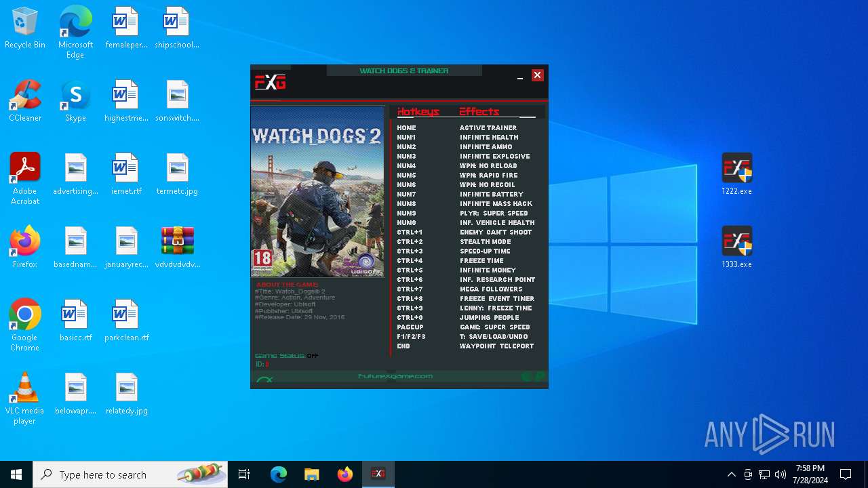Select the Skype desktop shortcut
868x488 pixels.
pyautogui.click(x=75, y=101)
